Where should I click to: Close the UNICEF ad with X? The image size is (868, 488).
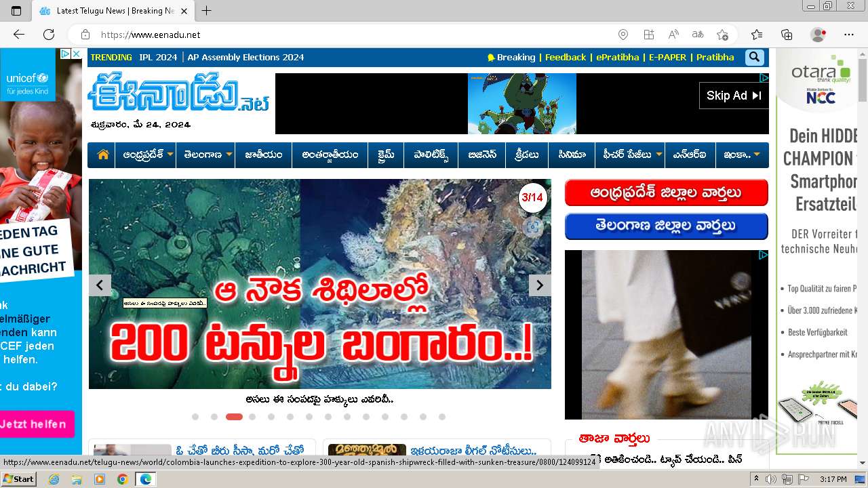(77, 54)
